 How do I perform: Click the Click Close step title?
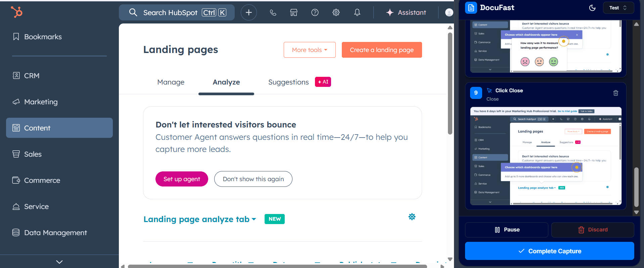click(x=509, y=91)
